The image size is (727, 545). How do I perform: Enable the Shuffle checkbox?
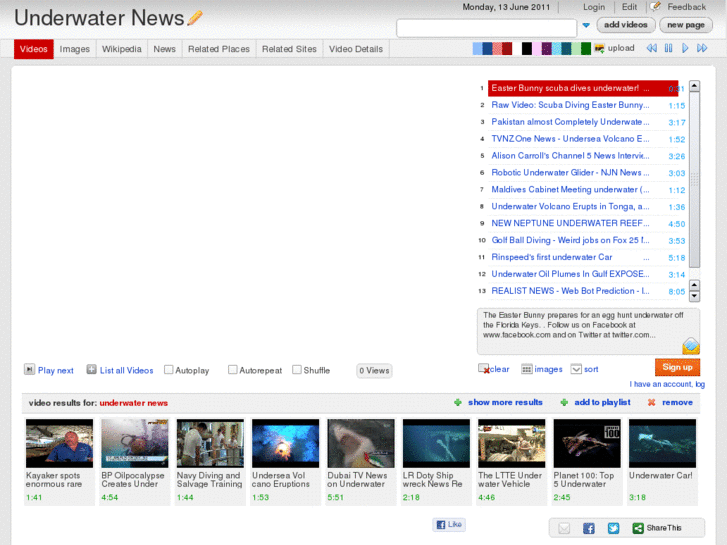point(297,370)
